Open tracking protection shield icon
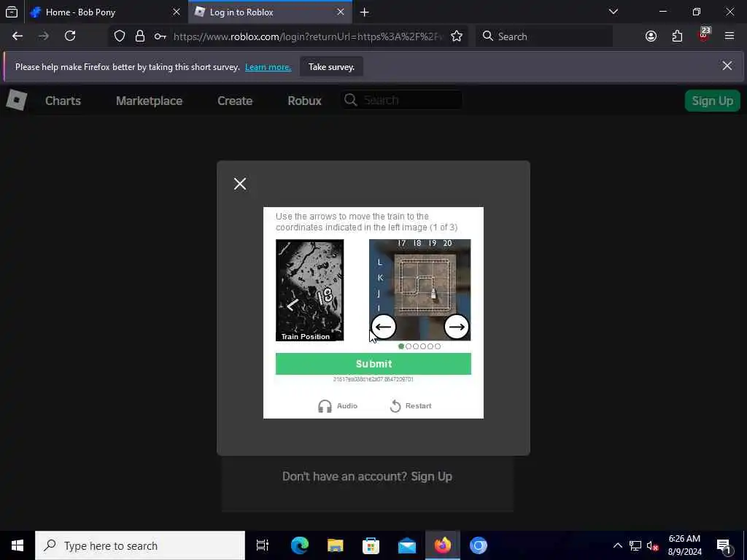 pos(120,36)
